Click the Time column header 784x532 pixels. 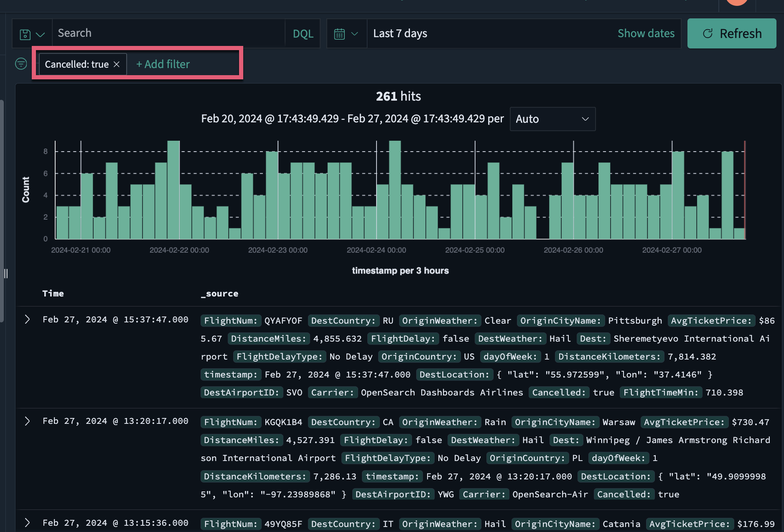click(x=53, y=293)
